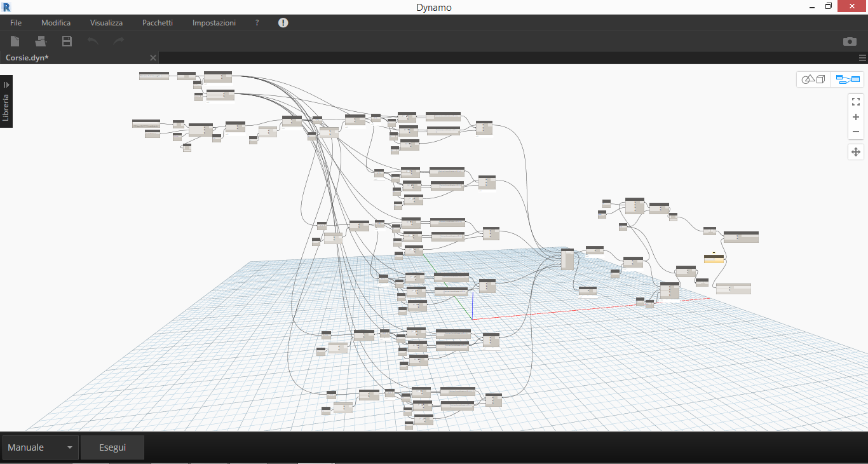Close the Corsie.dyn* tab
The height and width of the screenshot is (464, 868).
(153, 58)
